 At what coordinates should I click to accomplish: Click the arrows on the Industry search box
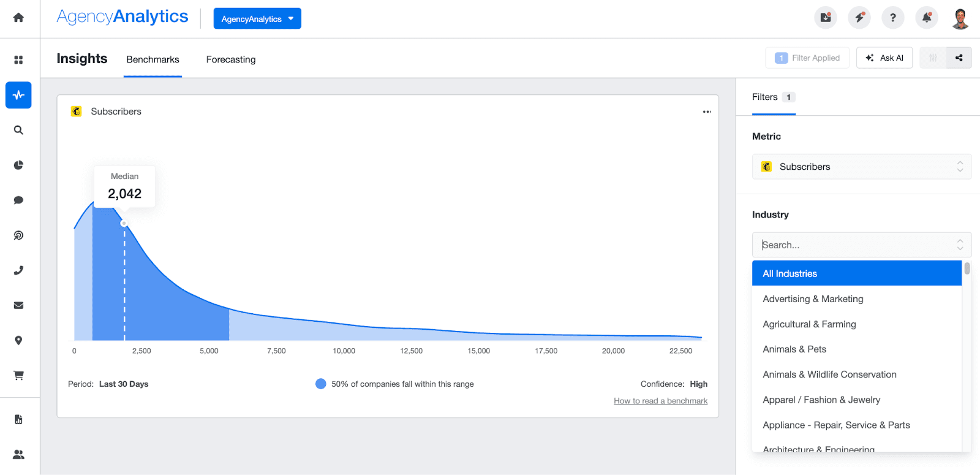(960, 245)
